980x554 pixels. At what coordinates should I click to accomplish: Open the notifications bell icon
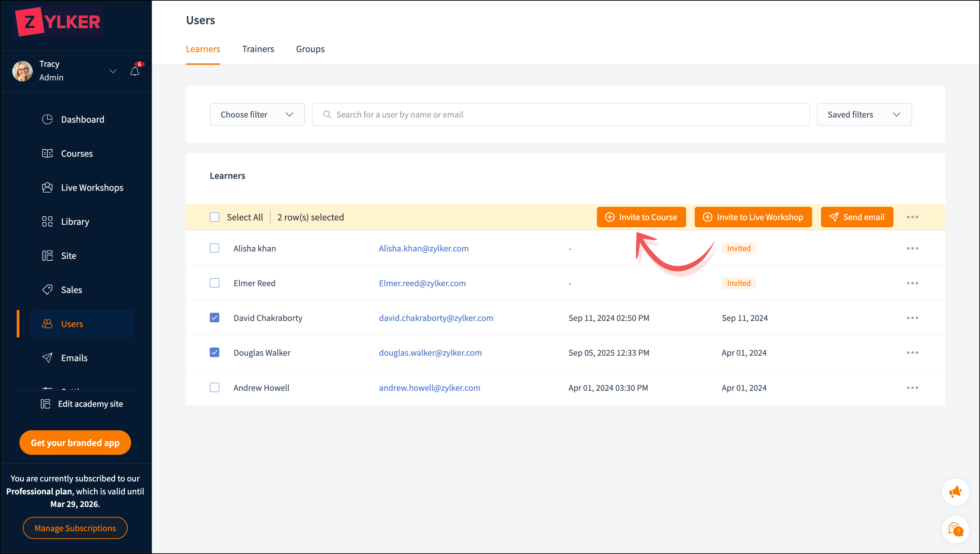(135, 71)
